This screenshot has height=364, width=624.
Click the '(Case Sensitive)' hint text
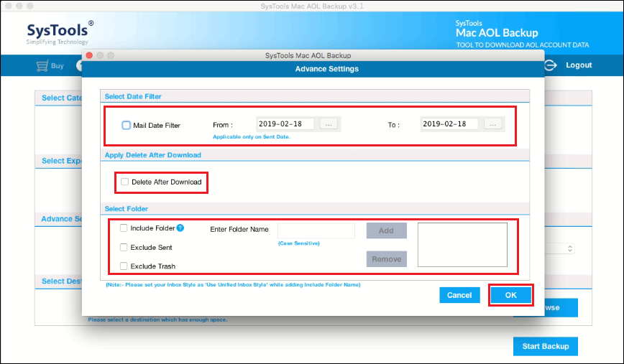[299, 243]
